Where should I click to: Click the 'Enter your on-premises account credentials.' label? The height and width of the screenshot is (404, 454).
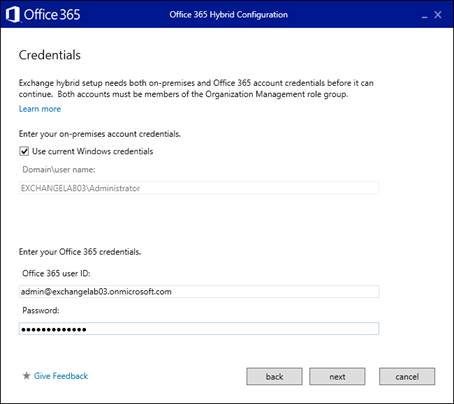100,134
